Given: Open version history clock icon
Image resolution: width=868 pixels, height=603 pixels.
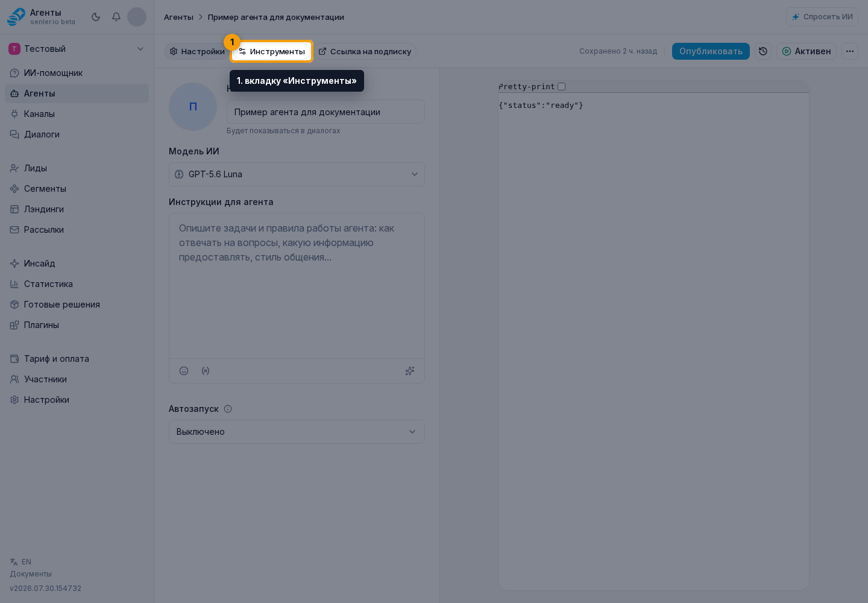Looking at the screenshot, I should click(763, 51).
